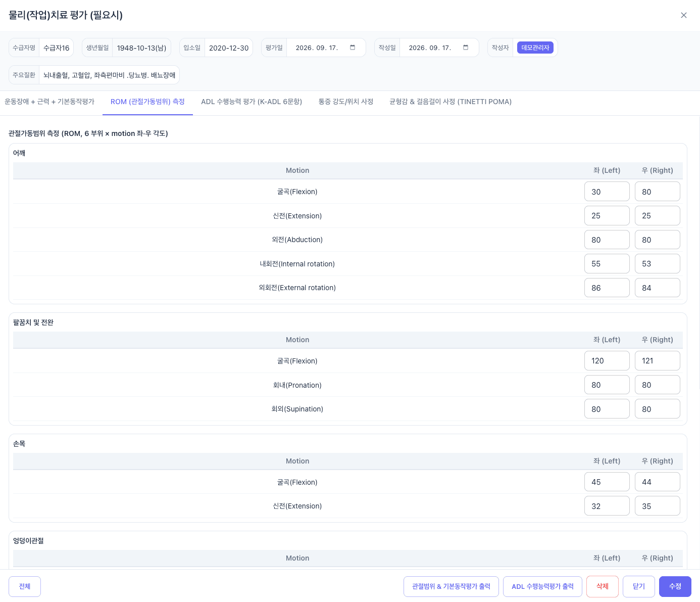Edit 회내(Pronation) left value field
Image resolution: width=700 pixels, height=602 pixels.
tap(607, 385)
